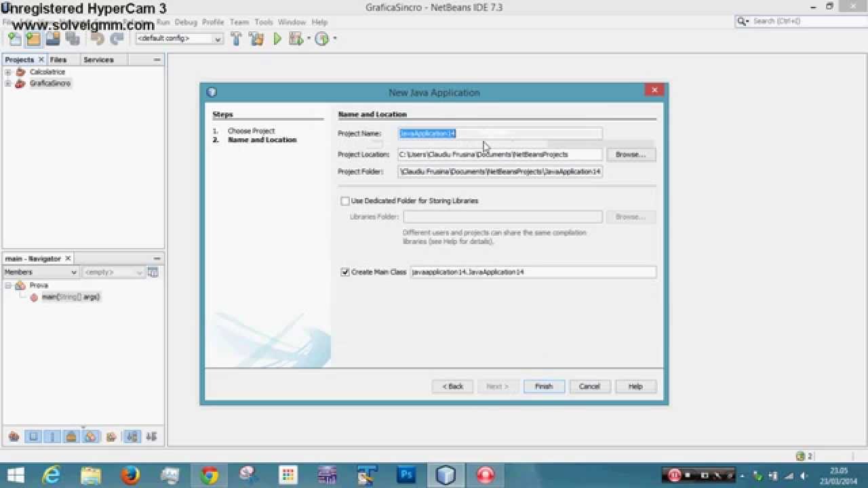Image resolution: width=868 pixels, height=488 pixels.
Task: Select the main(String[] args) method
Action: 71,297
